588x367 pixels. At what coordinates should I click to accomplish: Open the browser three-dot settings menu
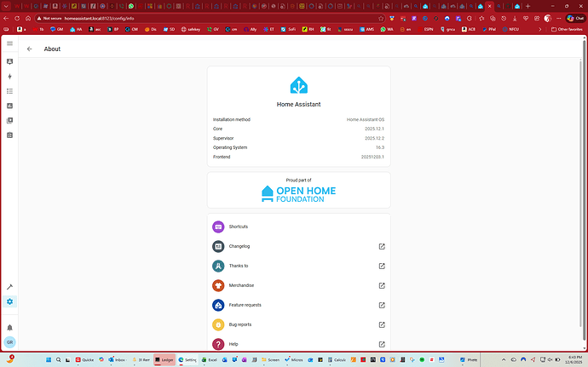coord(558,18)
